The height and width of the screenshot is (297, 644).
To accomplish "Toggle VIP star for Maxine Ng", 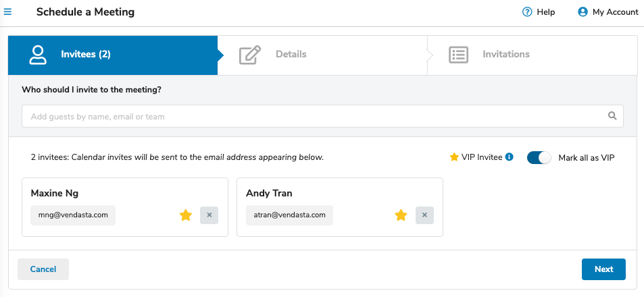I will tap(186, 215).
